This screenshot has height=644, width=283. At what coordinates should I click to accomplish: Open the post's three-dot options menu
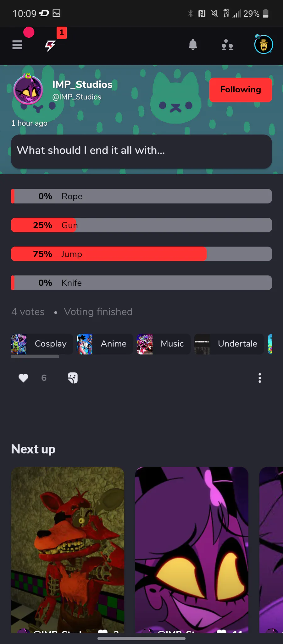tap(260, 378)
